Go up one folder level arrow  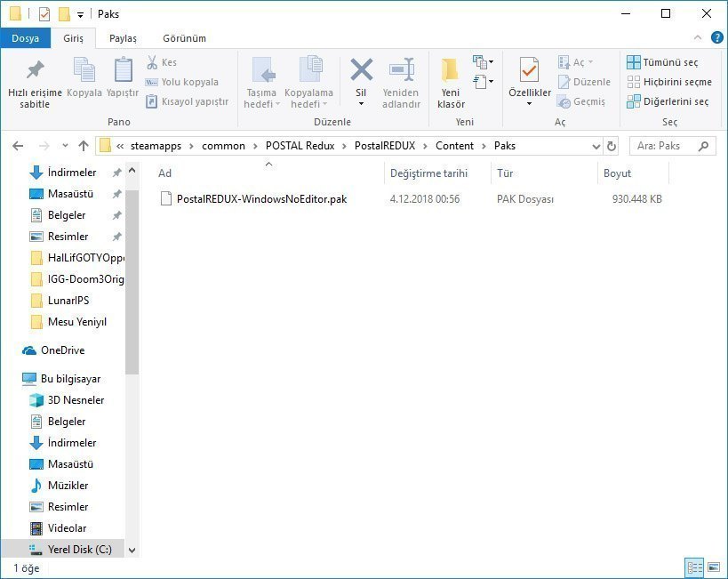[x=84, y=146]
